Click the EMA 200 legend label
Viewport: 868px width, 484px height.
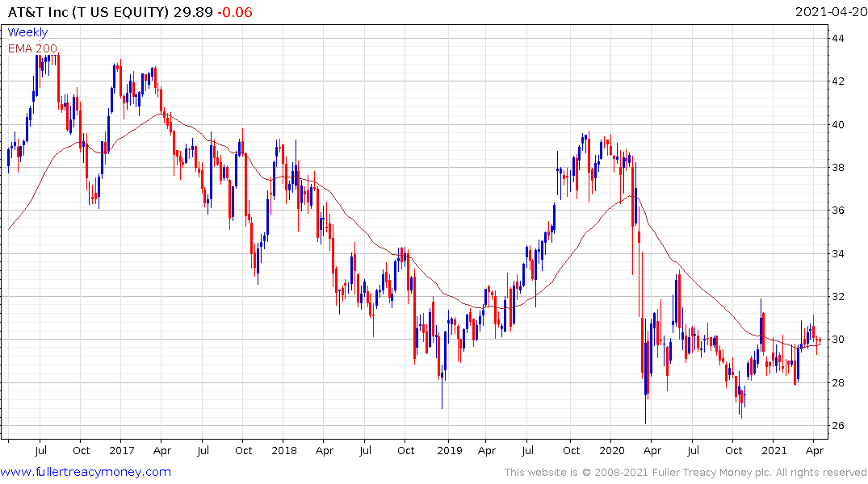pyautogui.click(x=32, y=48)
